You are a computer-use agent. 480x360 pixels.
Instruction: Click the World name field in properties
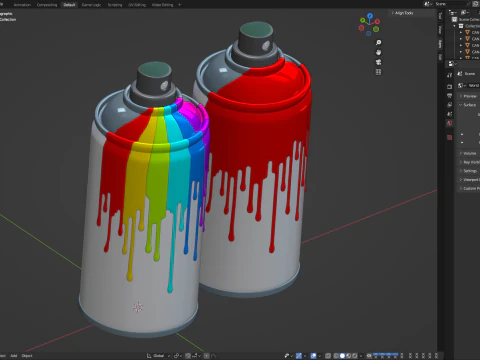pos(473,85)
